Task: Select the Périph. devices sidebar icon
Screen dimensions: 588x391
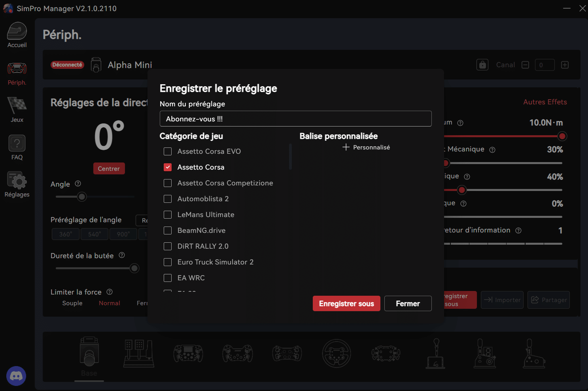Action: 17,69
